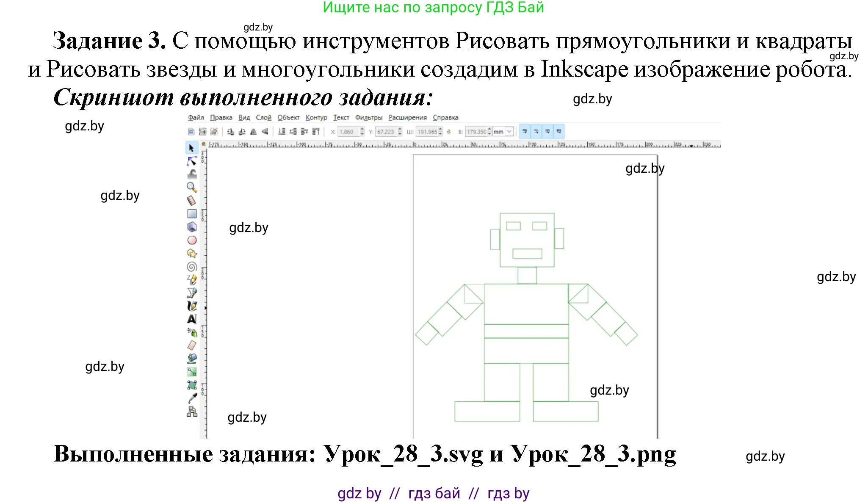Click the Y coordinate input field
The width and height of the screenshot is (868, 503).
tap(385, 132)
